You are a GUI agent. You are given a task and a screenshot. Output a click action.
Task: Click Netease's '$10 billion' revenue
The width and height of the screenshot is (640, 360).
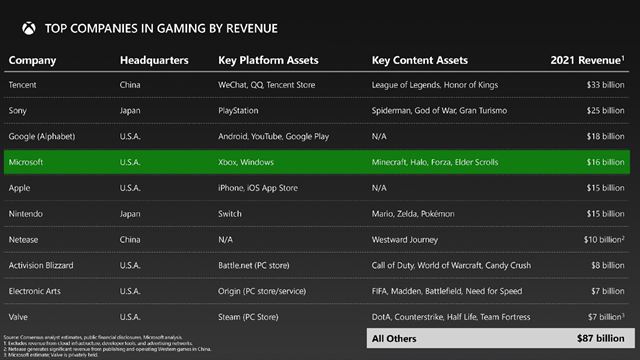point(604,240)
